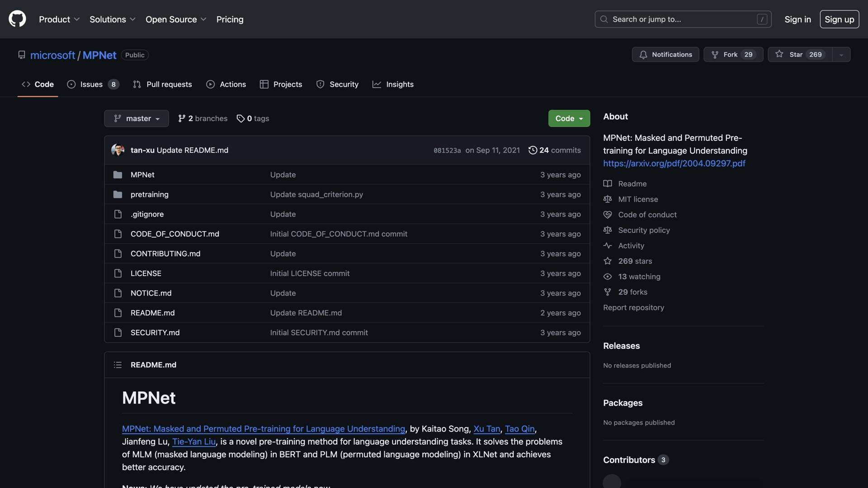Screen dimensions: 868x488
Task: Expand the master branch dropdown
Action: (136, 118)
